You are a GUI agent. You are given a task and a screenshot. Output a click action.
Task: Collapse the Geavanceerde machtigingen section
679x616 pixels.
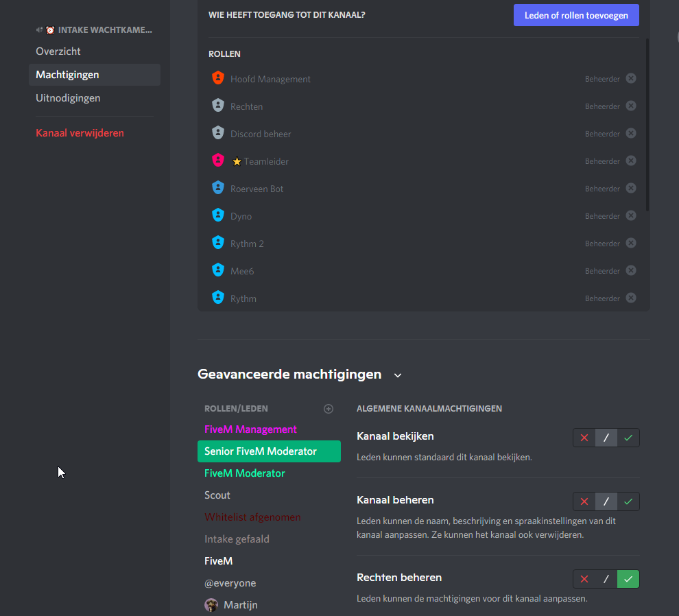click(x=398, y=375)
